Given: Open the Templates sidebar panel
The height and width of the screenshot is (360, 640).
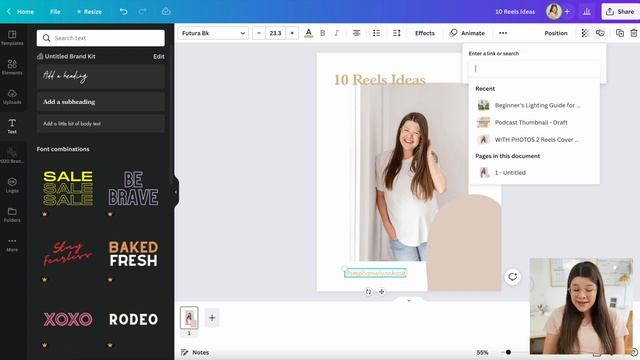Looking at the screenshot, I should tap(12, 38).
